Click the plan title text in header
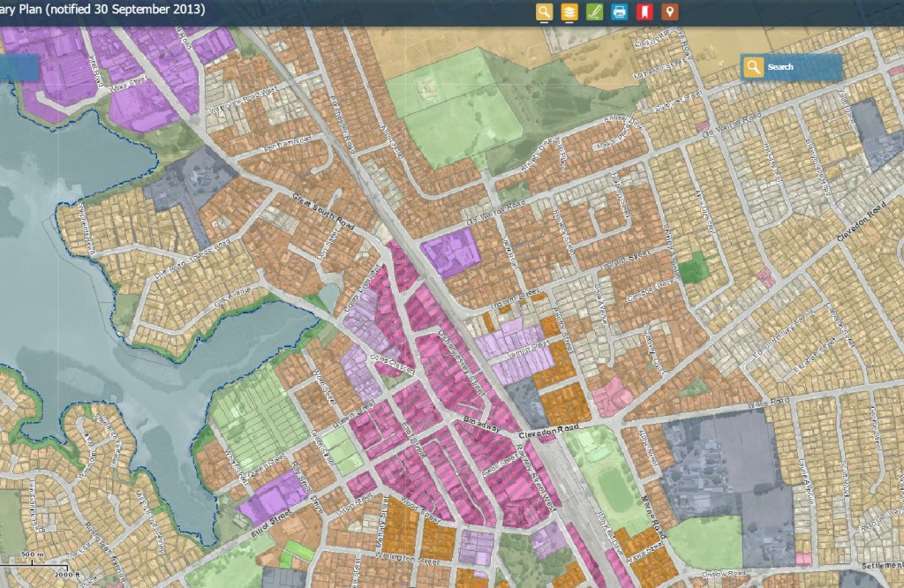The image size is (904, 588). tap(102, 11)
